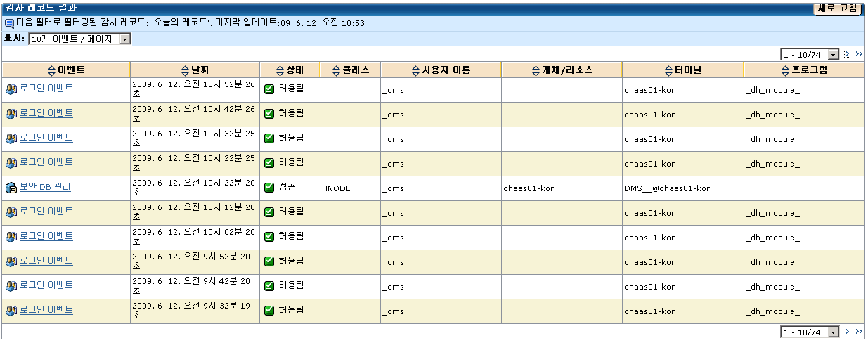Open the 10개 이벤트 / 페이지 display dropdown
The image size is (868, 343).
(80, 39)
